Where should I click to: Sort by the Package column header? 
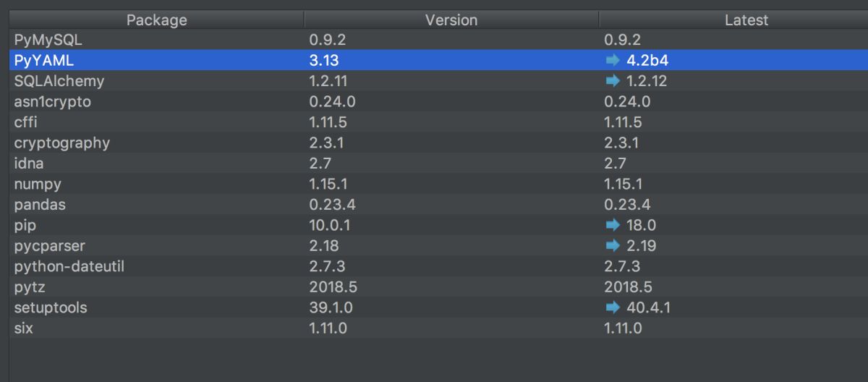tap(156, 20)
